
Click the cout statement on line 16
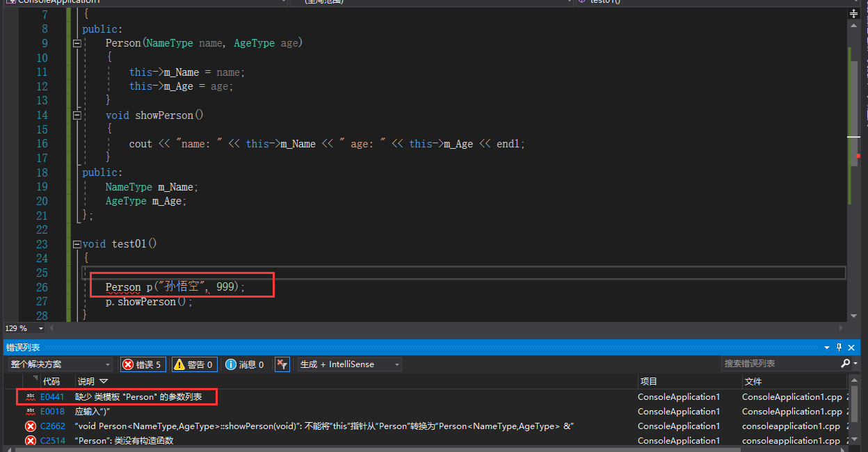(327, 144)
